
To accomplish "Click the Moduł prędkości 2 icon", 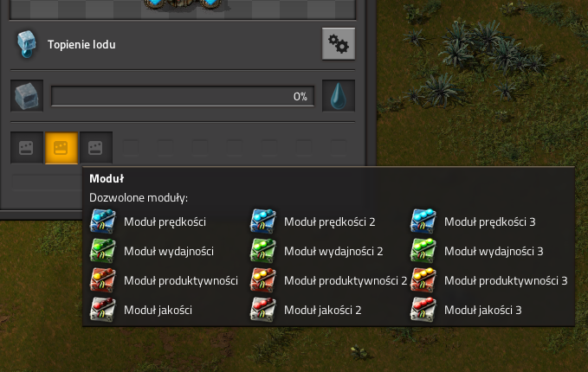I will coord(263,221).
